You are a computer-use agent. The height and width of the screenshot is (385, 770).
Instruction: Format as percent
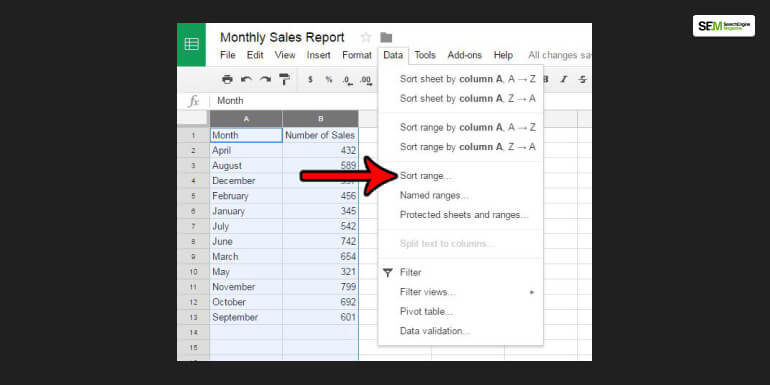[x=329, y=80]
